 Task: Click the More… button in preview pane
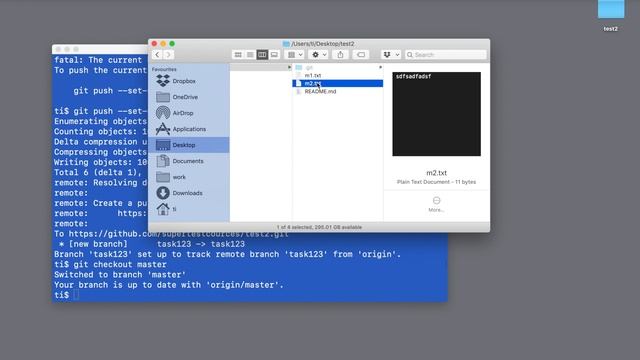436,204
